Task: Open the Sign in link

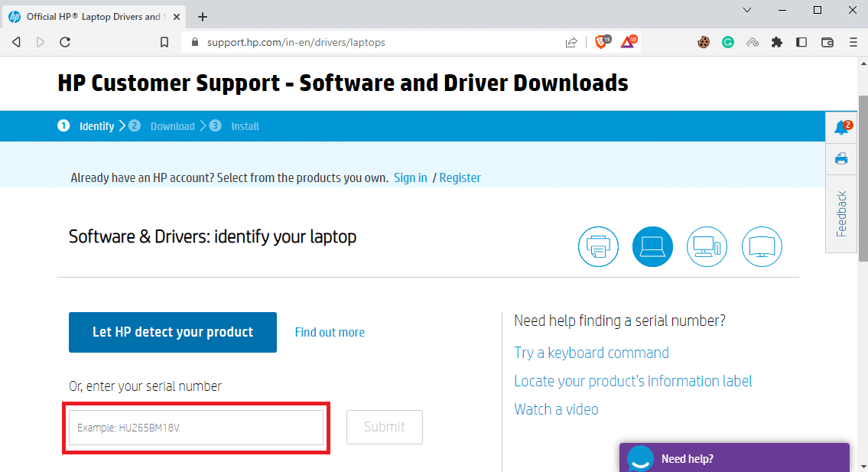Action: pos(410,177)
